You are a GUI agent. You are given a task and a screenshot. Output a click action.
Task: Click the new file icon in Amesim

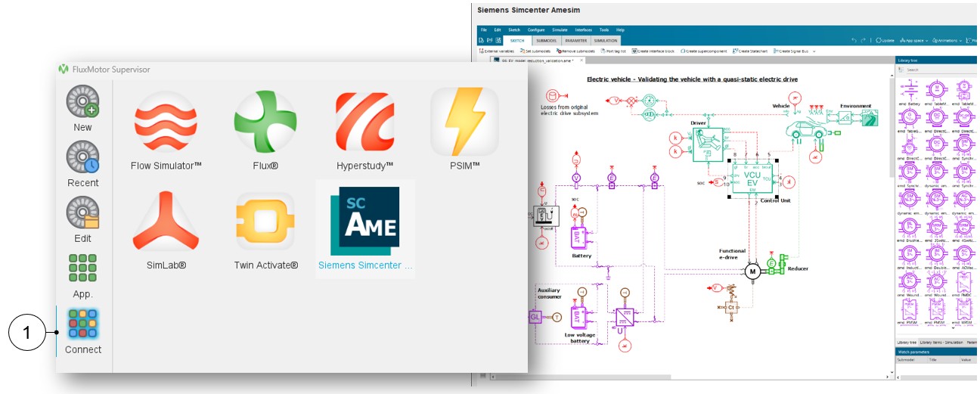(x=482, y=40)
